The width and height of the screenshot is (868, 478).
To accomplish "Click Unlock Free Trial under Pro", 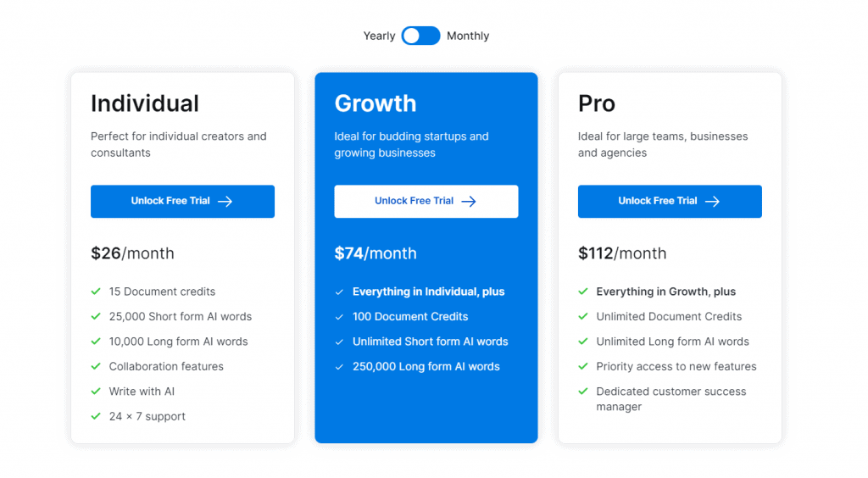I will click(x=670, y=202).
